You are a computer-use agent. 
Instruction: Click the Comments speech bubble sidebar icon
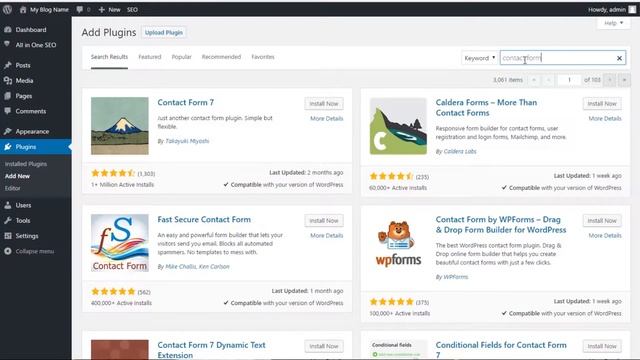pyautogui.click(x=8, y=111)
